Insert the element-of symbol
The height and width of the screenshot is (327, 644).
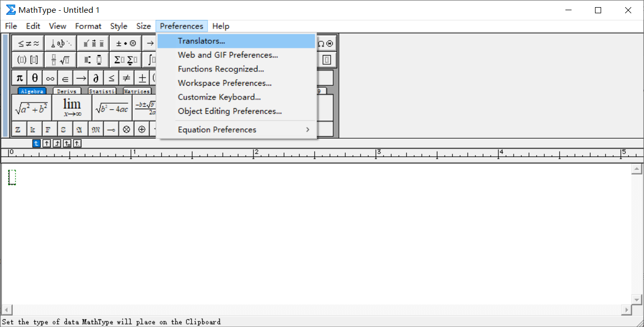65,78
